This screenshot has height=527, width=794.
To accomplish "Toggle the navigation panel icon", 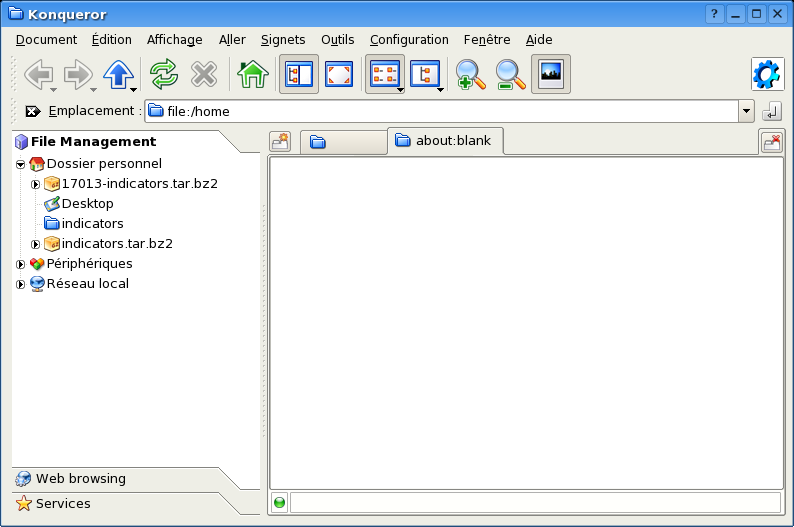I will pos(299,74).
